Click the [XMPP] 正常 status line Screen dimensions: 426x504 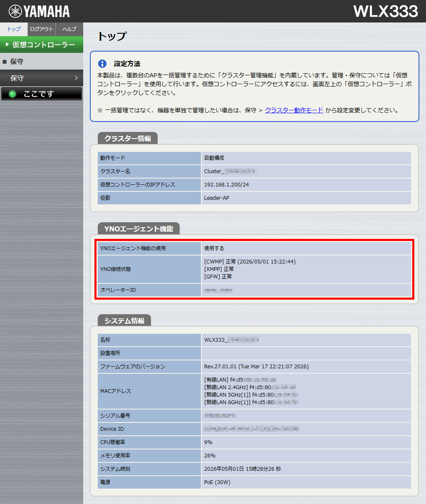click(219, 269)
